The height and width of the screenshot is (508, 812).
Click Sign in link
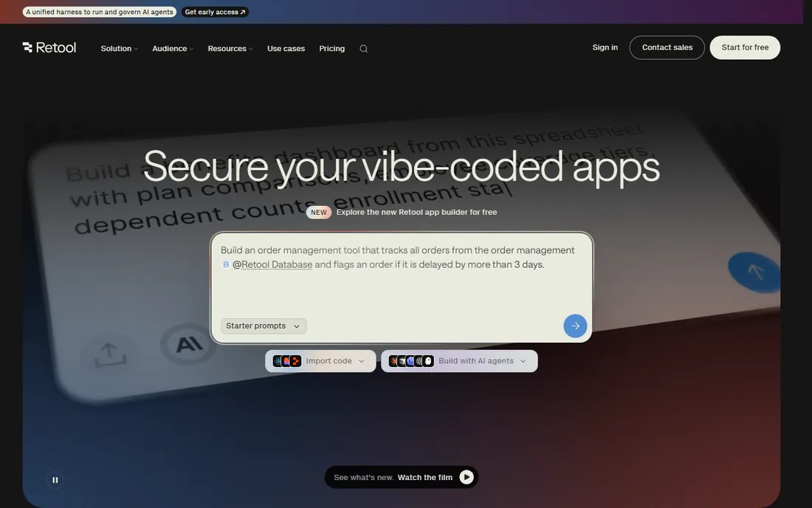605,47
